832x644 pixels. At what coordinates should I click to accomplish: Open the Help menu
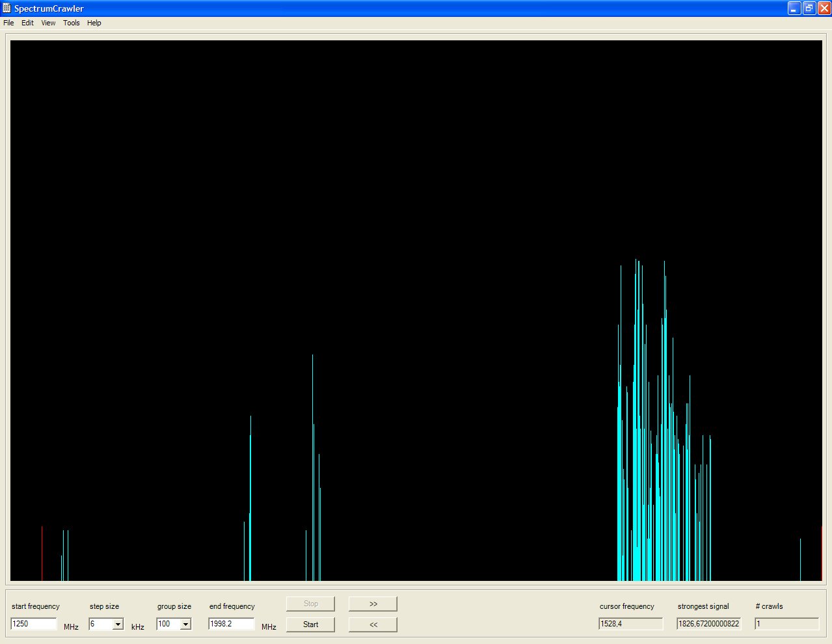coord(94,23)
